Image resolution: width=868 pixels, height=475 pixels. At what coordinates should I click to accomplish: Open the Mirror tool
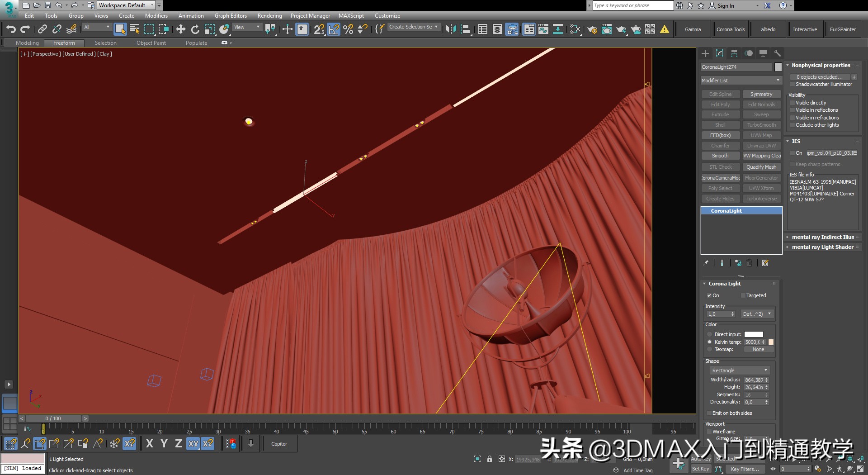(451, 29)
